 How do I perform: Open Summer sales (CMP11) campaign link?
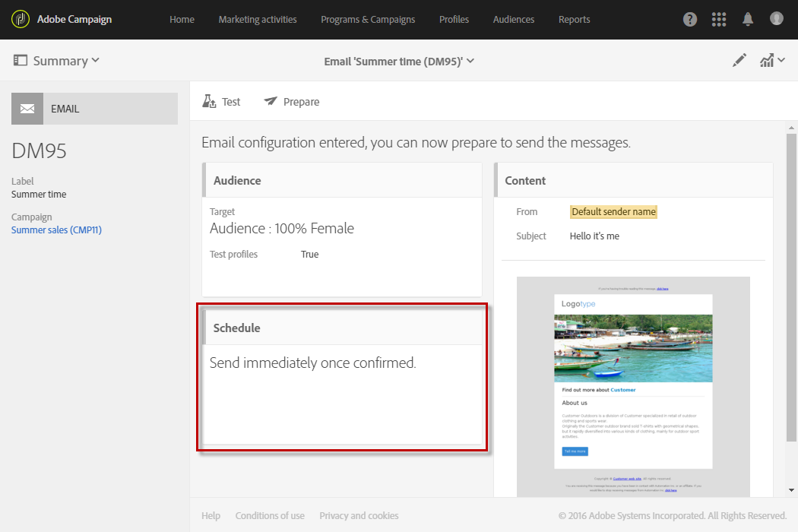pyautogui.click(x=56, y=230)
